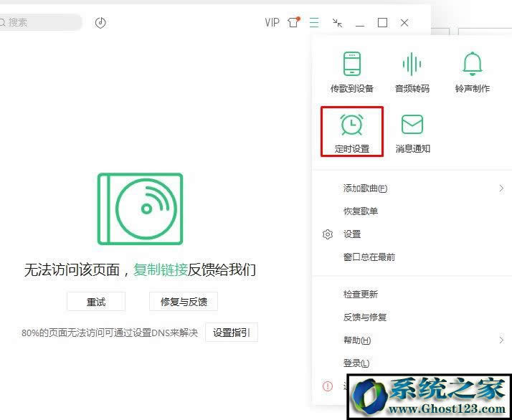
Task: Toggle the main menu hamburger icon
Action: 314,22
